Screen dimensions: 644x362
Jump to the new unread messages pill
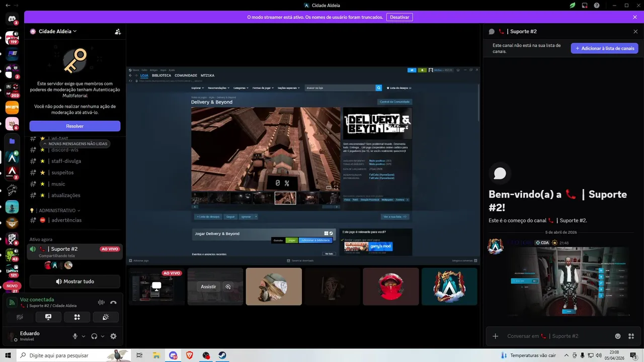click(x=74, y=144)
